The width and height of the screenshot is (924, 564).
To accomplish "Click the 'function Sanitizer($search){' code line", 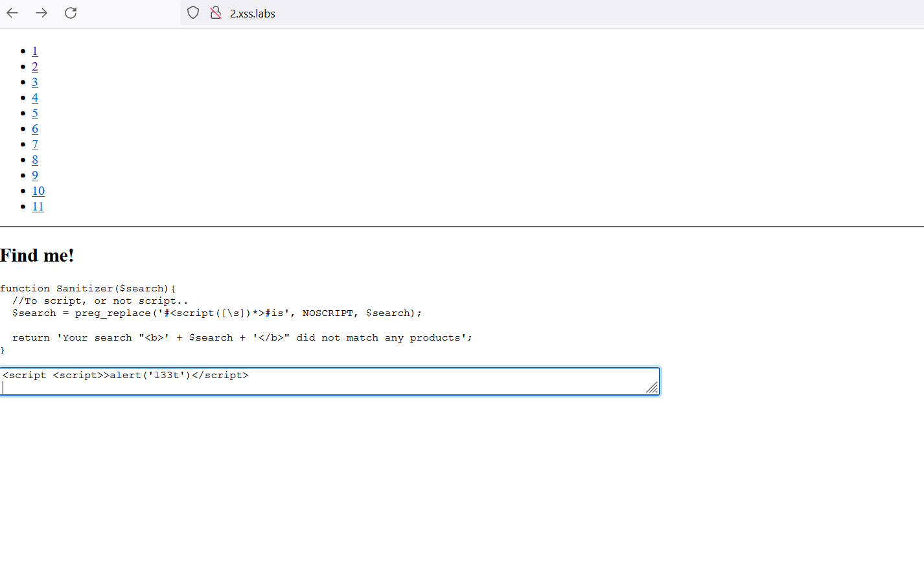I will tap(88, 289).
